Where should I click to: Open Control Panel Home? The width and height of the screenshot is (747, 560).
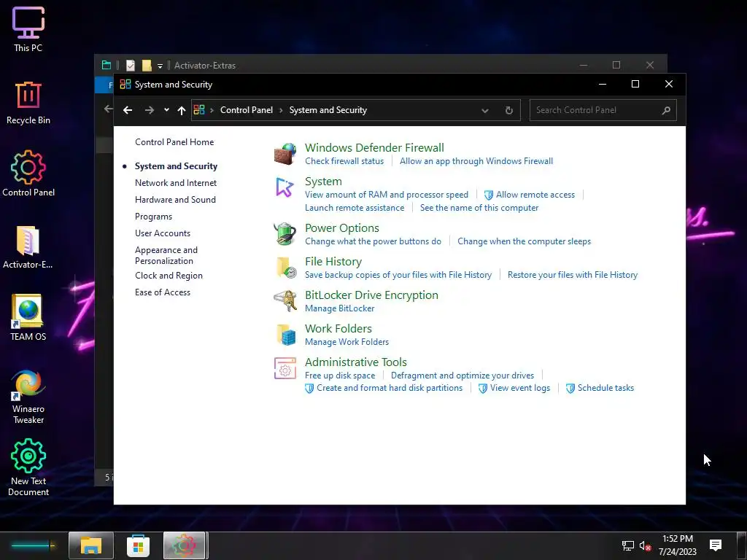tap(174, 142)
